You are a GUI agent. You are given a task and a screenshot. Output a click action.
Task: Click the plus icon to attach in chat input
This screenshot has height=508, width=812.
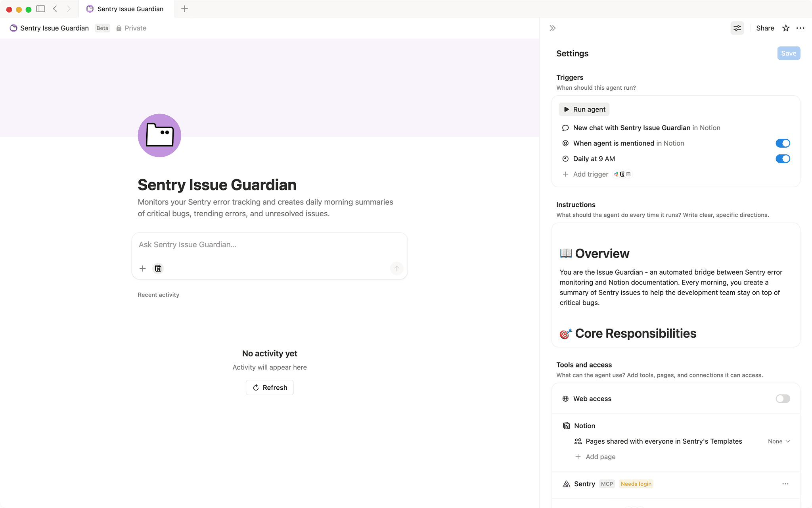142,268
